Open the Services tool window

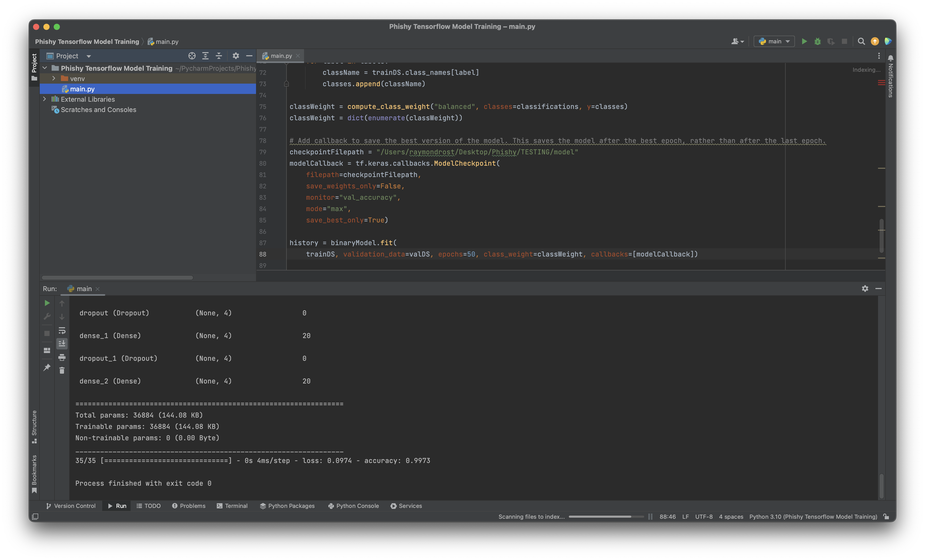tap(406, 506)
